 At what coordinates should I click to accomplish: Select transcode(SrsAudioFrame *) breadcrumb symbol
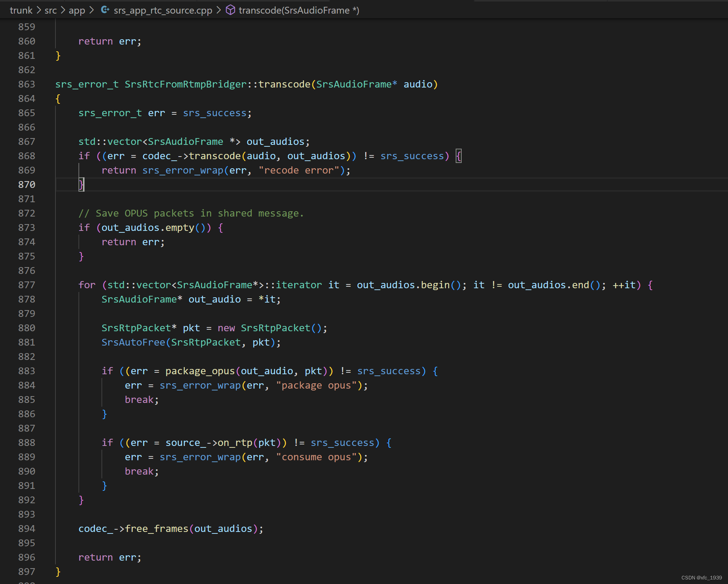299,10
